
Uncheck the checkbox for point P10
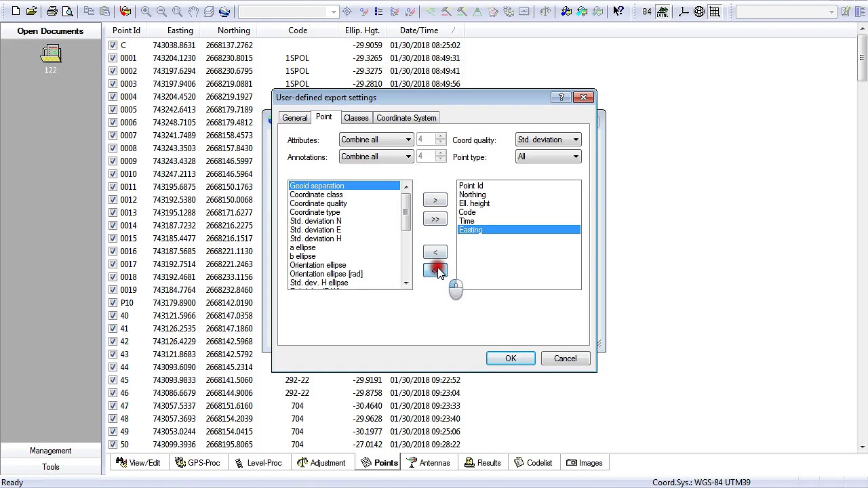[113, 303]
